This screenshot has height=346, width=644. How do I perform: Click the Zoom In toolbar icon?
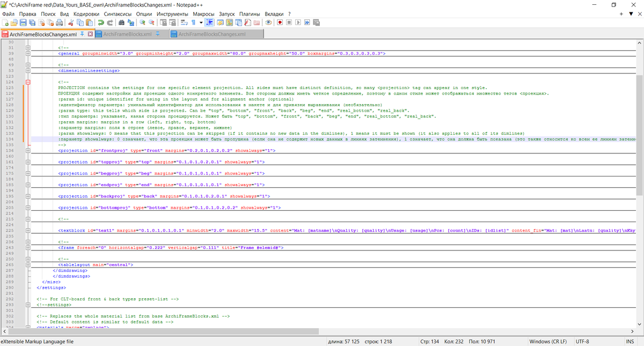(x=142, y=23)
